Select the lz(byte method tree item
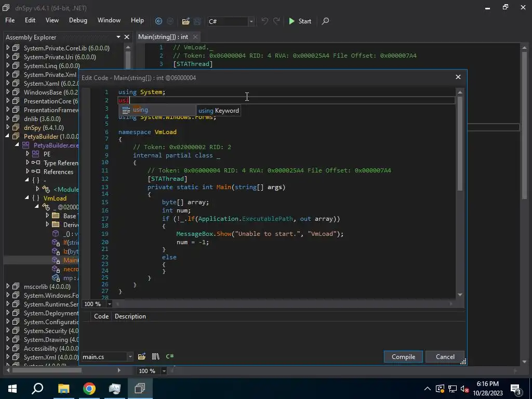 (71, 251)
